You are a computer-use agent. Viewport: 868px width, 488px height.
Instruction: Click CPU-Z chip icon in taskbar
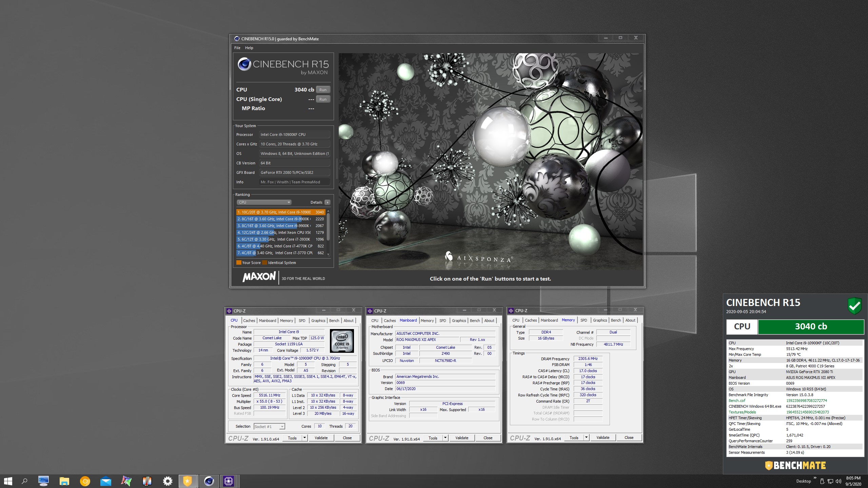click(x=229, y=481)
